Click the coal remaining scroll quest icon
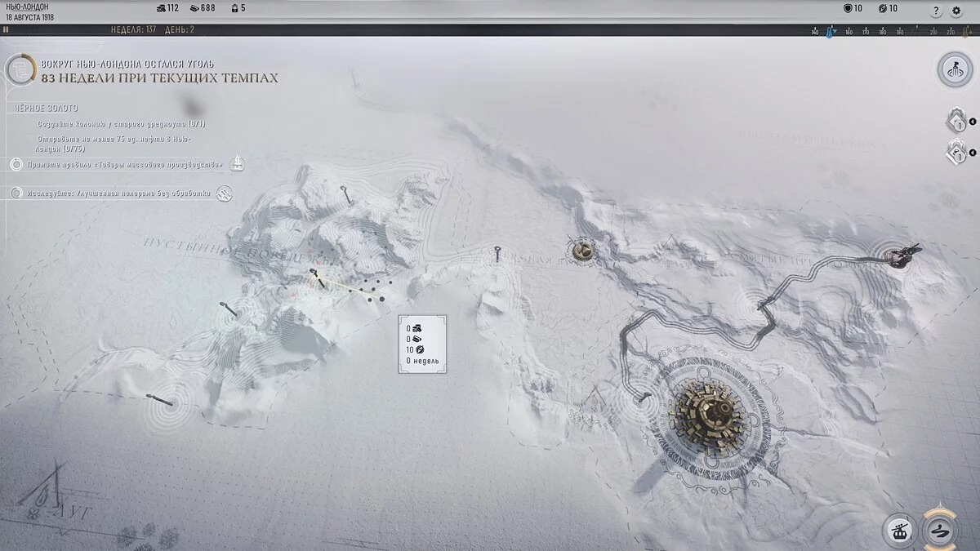The image size is (980, 551). click(20, 69)
